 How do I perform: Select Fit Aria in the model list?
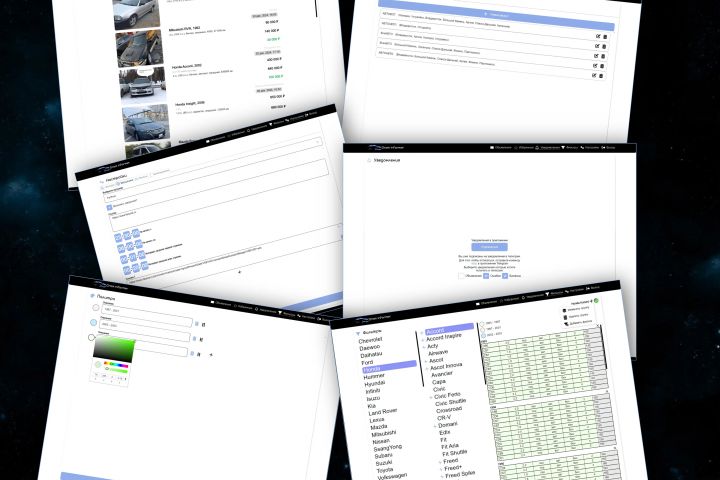tap(450, 446)
